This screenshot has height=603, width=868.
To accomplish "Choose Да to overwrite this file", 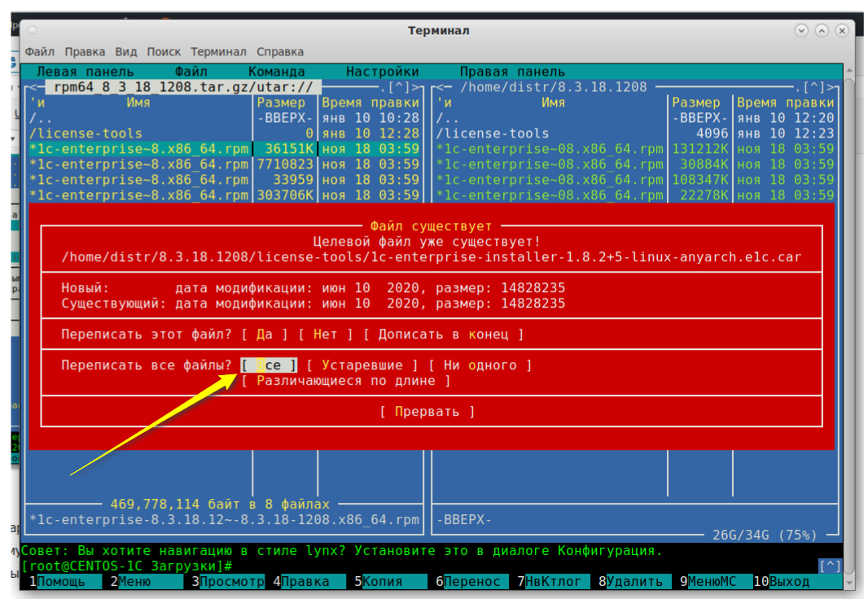I will pos(265,334).
